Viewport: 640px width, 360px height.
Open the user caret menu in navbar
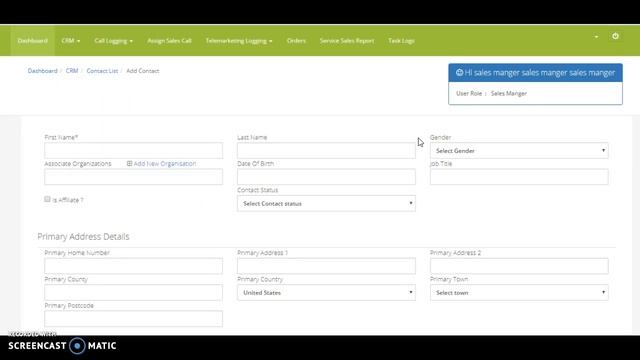[596, 37]
